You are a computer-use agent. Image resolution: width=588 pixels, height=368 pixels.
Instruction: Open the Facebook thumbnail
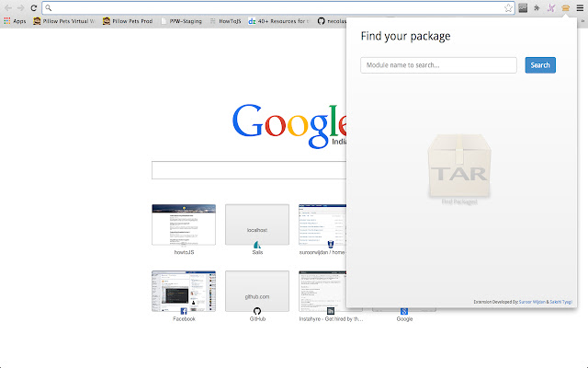(x=184, y=291)
